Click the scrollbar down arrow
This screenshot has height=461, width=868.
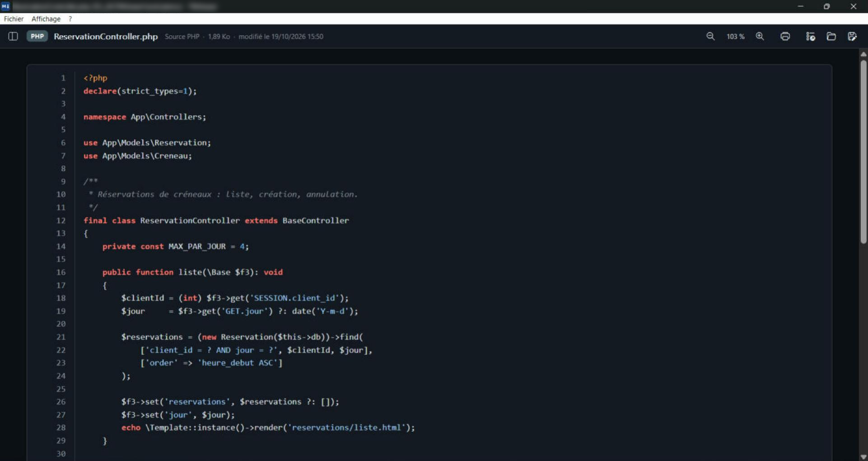click(863, 456)
